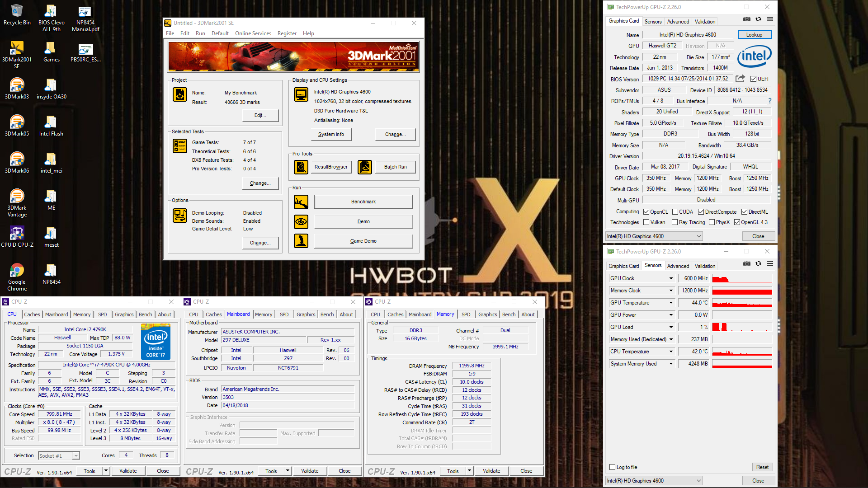Expand the GPU Power sensor dropdown
The height and width of the screenshot is (488, 868).
click(671, 315)
